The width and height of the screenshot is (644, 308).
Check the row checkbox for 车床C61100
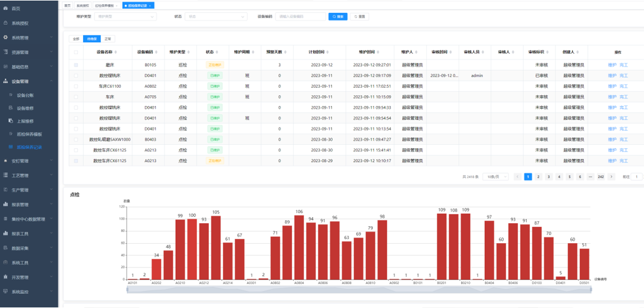pyautogui.click(x=75, y=86)
